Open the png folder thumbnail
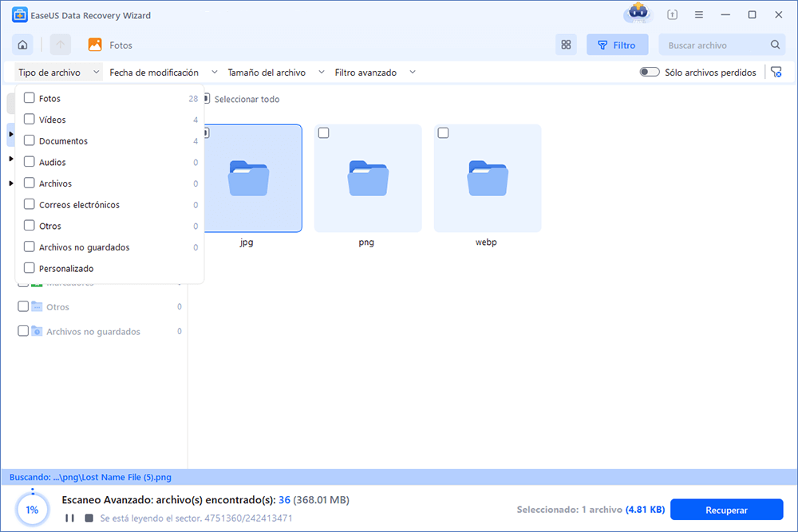 (x=368, y=179)
